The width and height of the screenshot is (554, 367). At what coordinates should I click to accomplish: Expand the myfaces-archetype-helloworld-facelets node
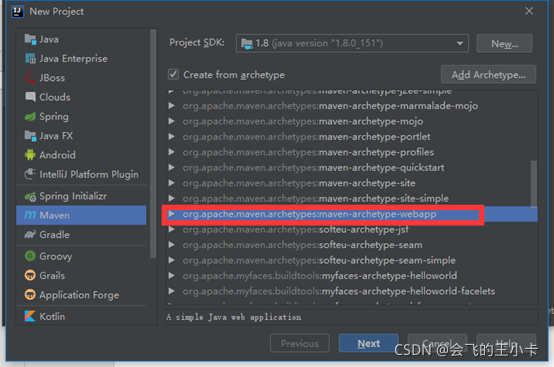(x=172, y=291)
